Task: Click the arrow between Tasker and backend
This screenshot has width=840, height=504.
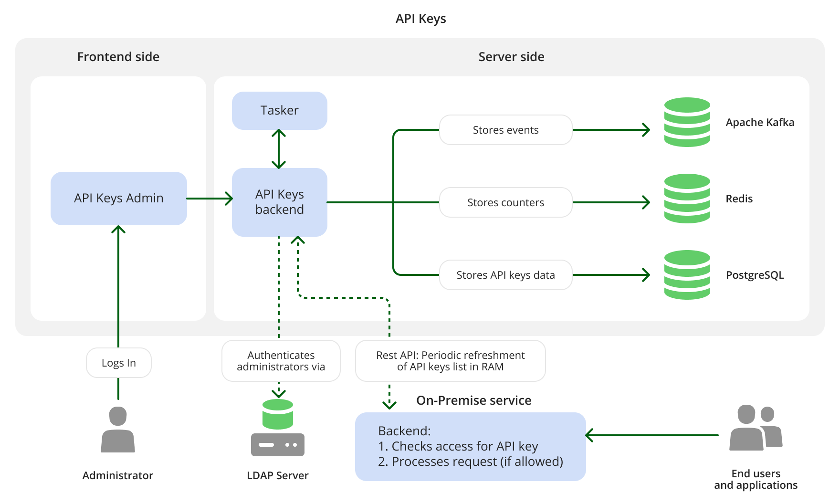Action: click(x=279, y=148)
